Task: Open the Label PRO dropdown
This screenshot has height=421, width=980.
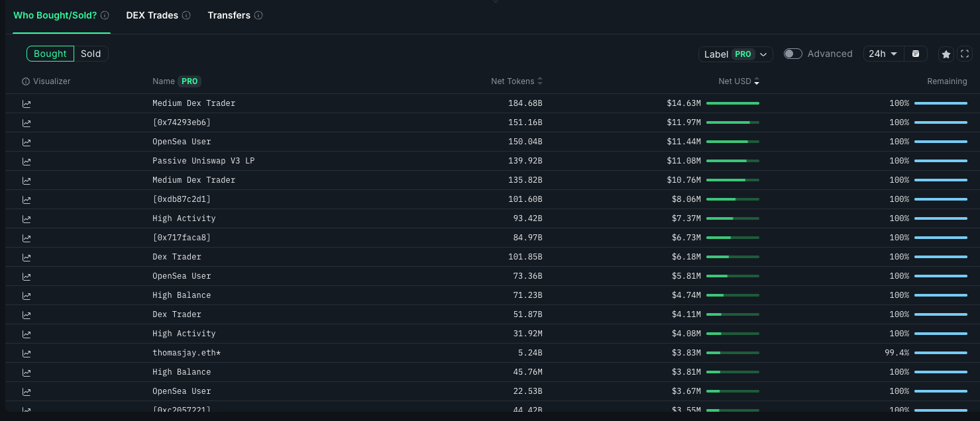Action: pyautogui.click(x=735, y=54)
